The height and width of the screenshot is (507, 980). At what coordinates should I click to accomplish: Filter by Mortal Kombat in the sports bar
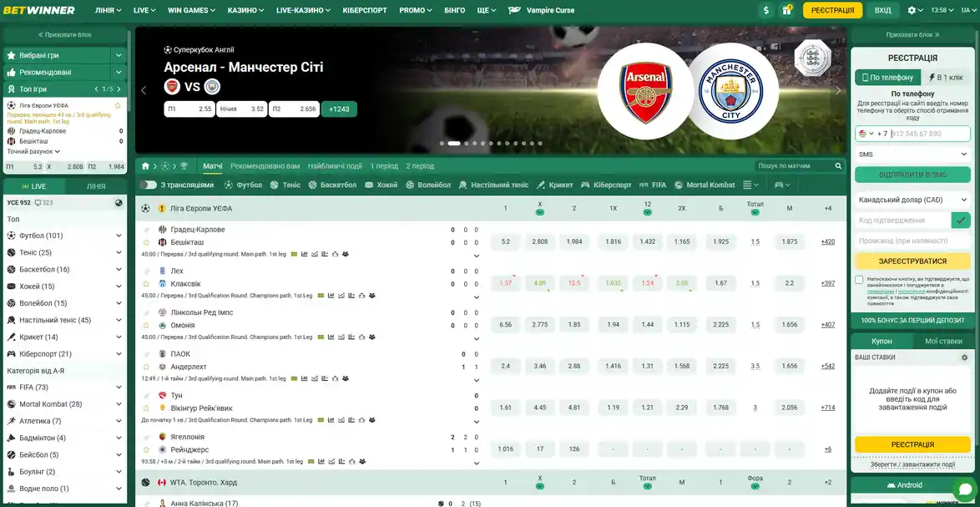click(705, 185)
